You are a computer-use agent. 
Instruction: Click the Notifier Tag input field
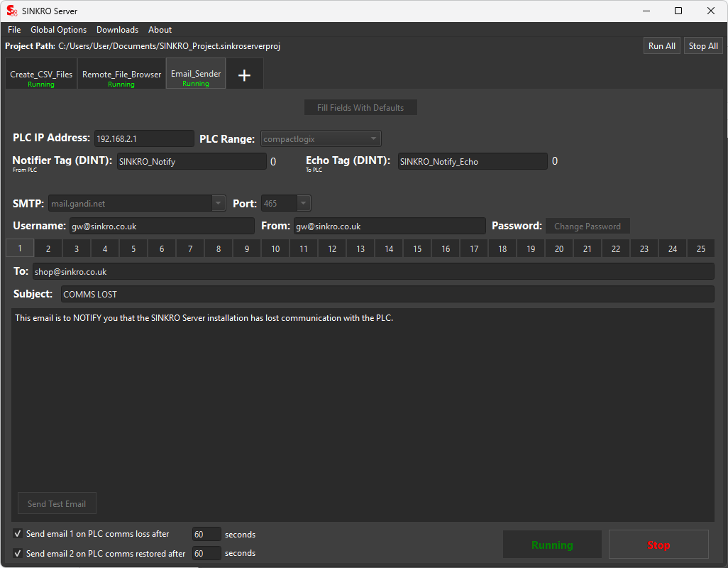[x=192, y=162]
